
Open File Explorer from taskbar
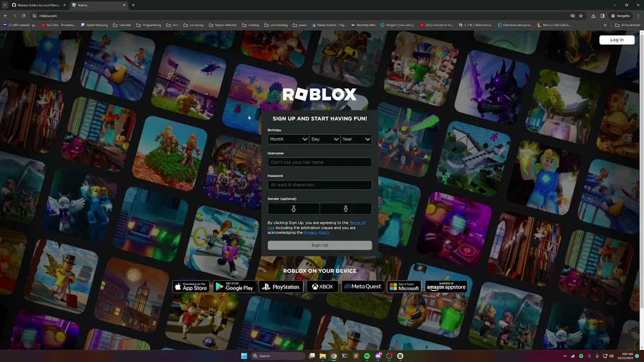pos(323,356)
